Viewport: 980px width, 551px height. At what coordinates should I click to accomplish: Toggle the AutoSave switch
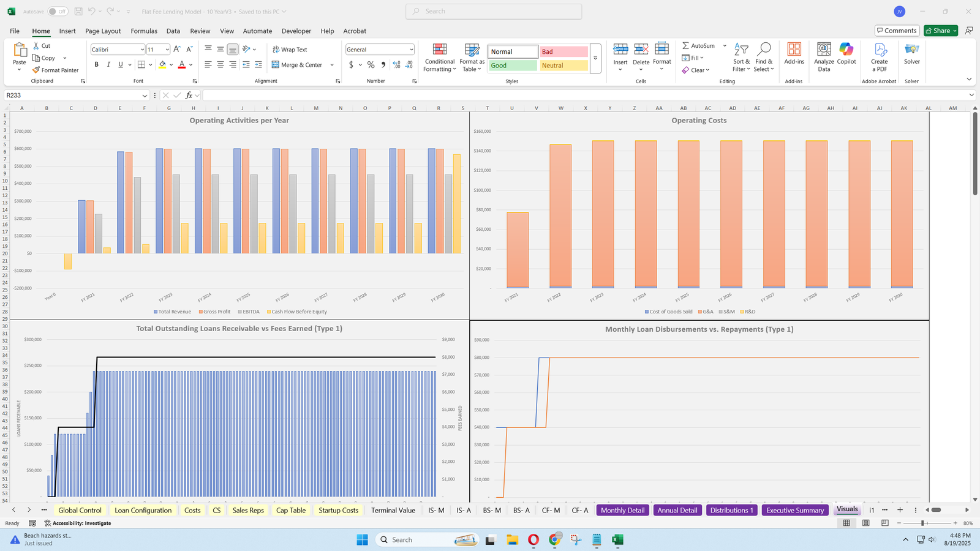(x=58, y=12)
